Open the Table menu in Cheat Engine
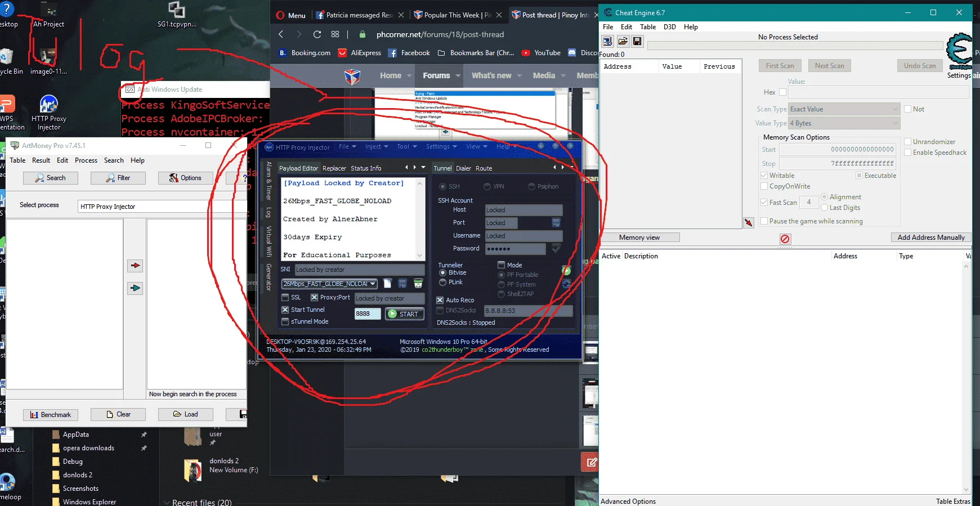980x506 pixels. pos(648,27)
